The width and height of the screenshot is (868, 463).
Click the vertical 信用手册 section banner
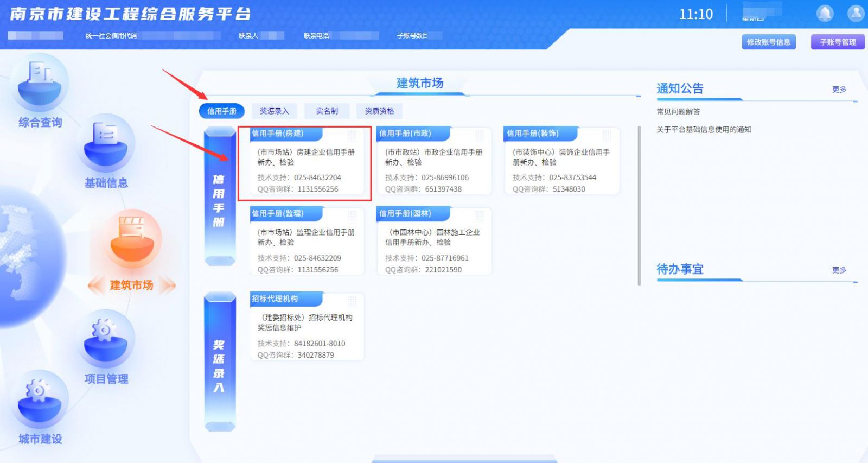click(220, 196)
